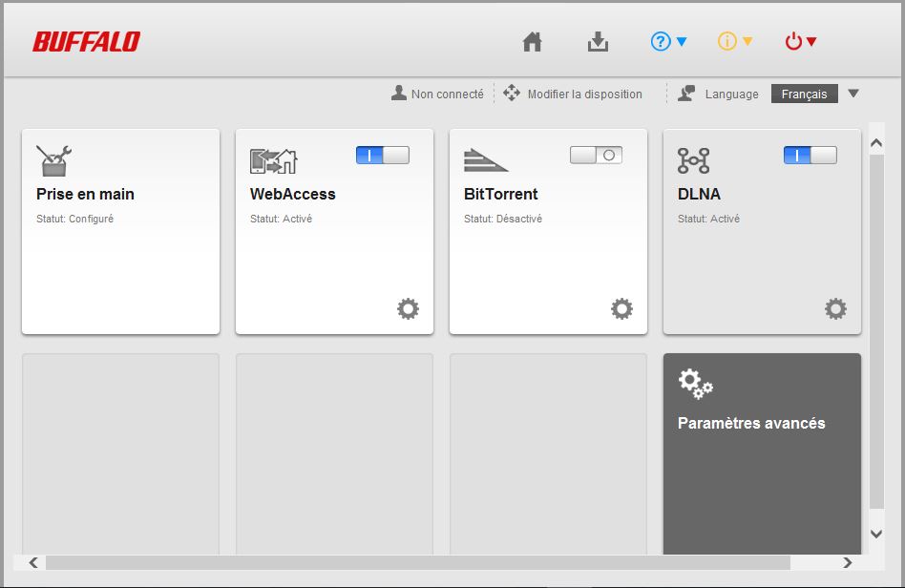Screen dimensions: 905x588
Task: Click the red power icon
Action: tap(793, 42)
